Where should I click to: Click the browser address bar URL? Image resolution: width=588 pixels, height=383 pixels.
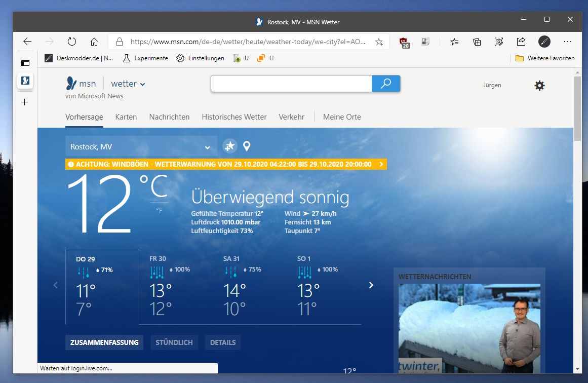tap(248, 42)
